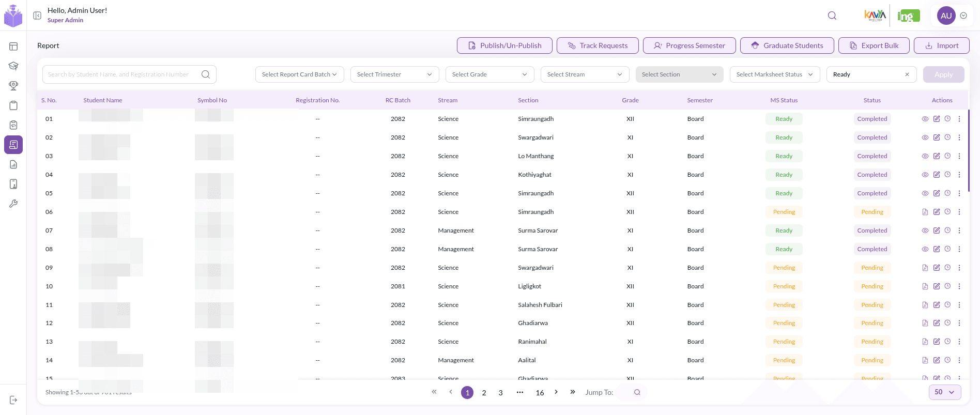This screenshot has width=980, height=415.
Task: Click the Graduate Students button
Action: click(787, 45)
